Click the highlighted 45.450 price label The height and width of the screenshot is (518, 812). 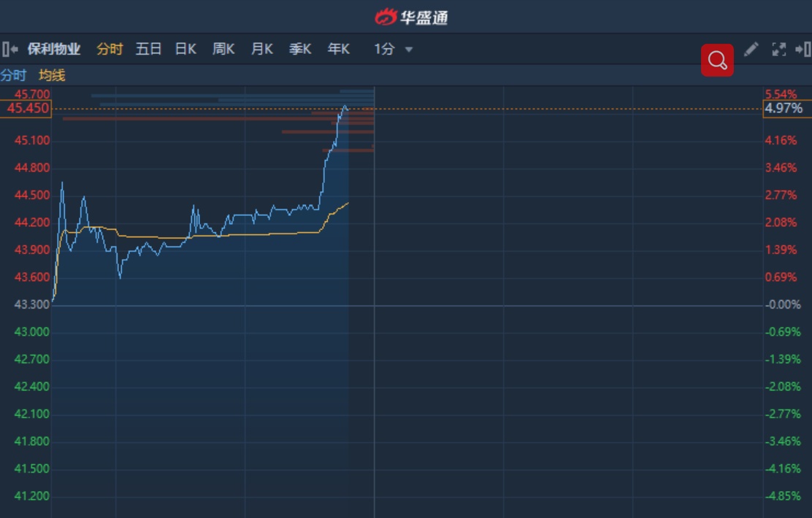[26, 109]
